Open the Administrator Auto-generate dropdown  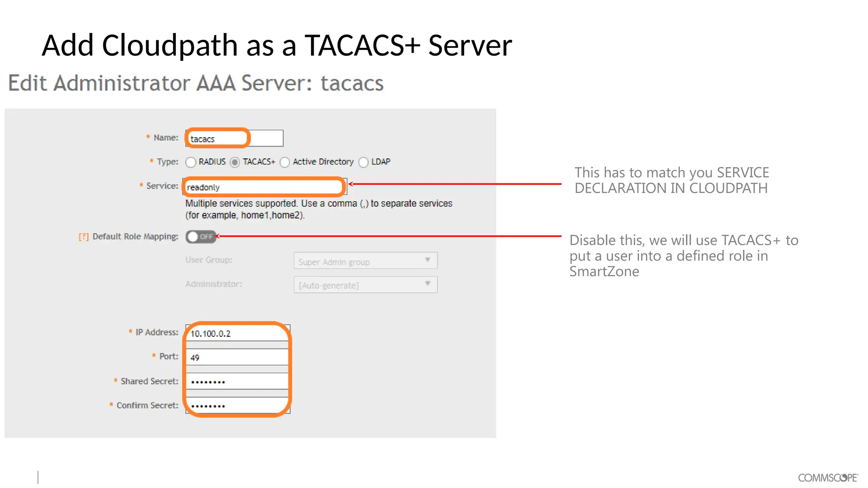pos(365,285)
